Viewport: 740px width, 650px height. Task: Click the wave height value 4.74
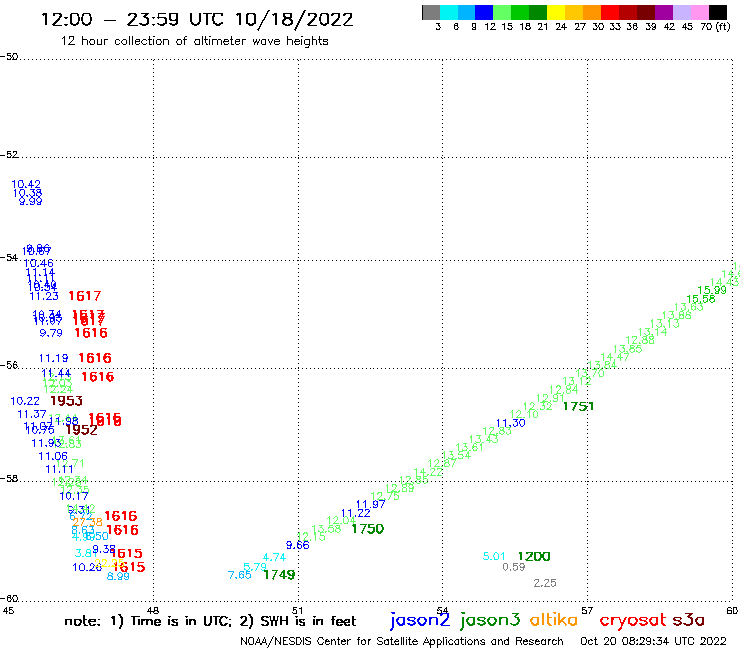274,557
